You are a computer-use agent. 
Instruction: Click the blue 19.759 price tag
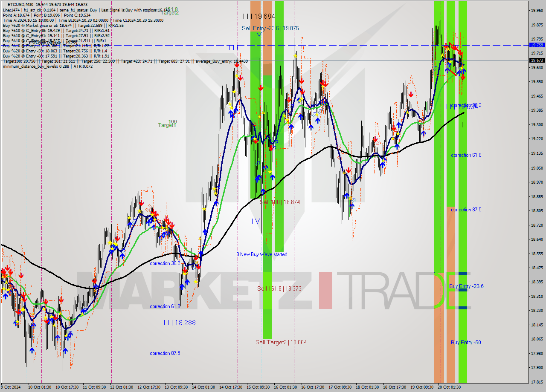(537, 45)
